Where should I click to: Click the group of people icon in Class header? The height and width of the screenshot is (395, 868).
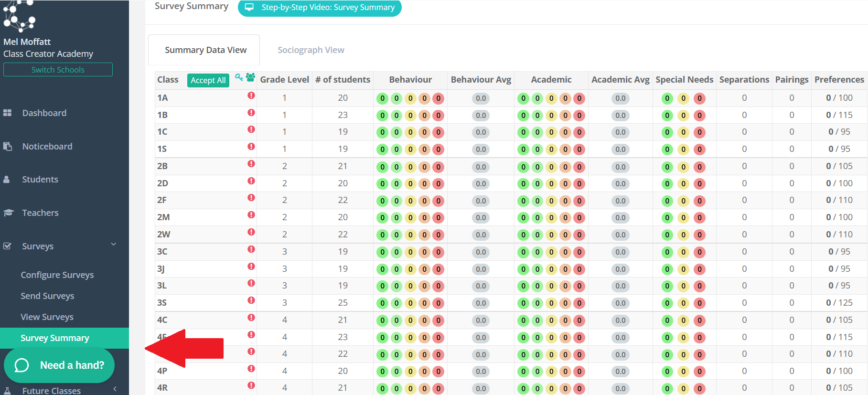(250, 77)
